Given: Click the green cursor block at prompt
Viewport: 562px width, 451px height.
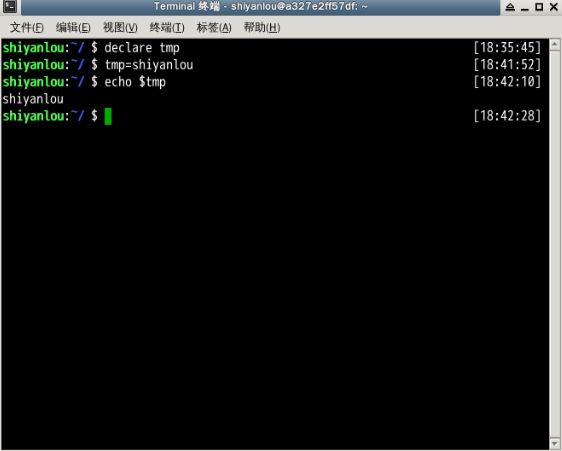Looking at the screenshot, I should click(x=108, y=116).
